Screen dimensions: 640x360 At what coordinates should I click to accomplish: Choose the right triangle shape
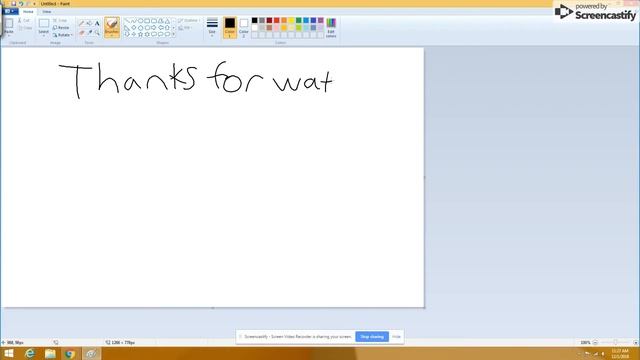(127, 27)
